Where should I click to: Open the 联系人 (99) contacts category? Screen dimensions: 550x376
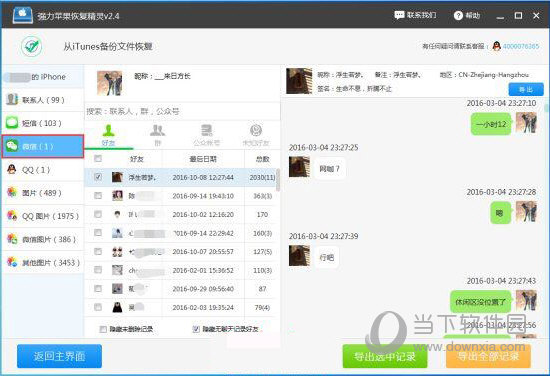[42, 100]
